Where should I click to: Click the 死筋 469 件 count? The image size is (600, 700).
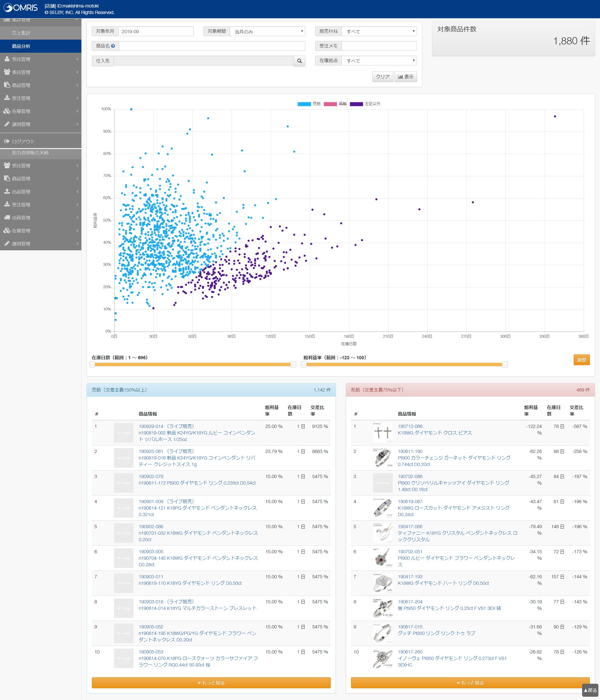[x=583, y=390]
